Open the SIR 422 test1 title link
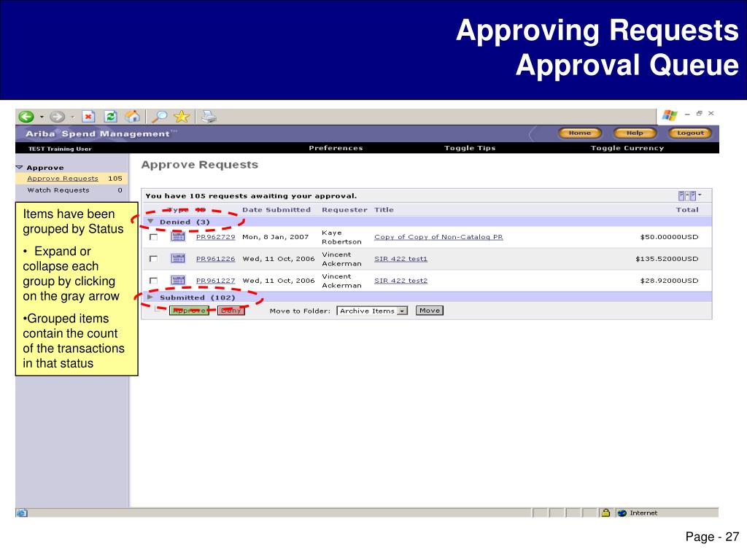 tap(400, 259)
